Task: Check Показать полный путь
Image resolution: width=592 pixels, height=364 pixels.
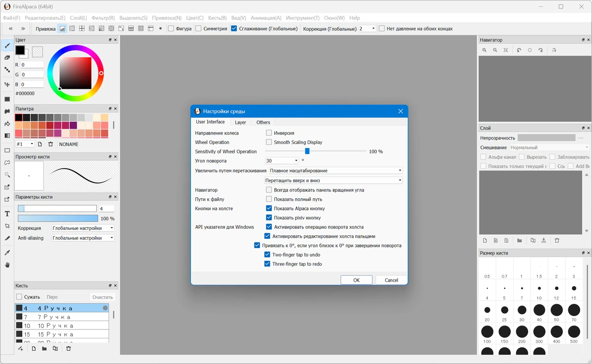Action: (x=269, y=199)
